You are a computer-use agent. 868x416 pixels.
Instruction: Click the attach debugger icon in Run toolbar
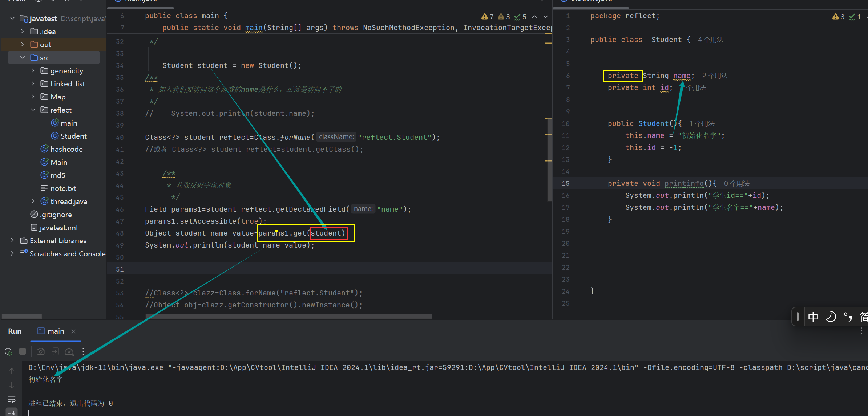click(x=55, y=351)
